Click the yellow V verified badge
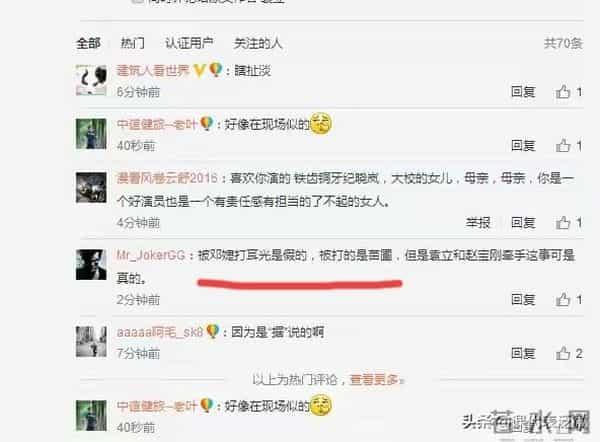600x442 pixels. [199, 70]
